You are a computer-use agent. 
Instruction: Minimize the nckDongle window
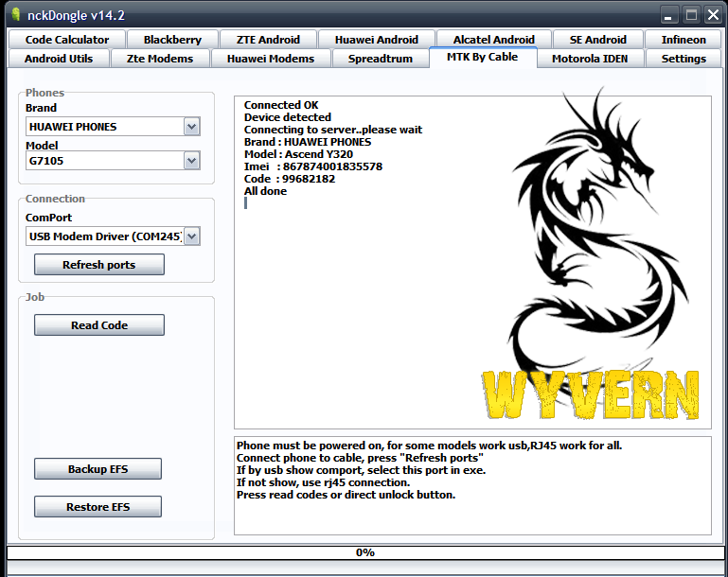pyautogui.click(x=669, y=15)
